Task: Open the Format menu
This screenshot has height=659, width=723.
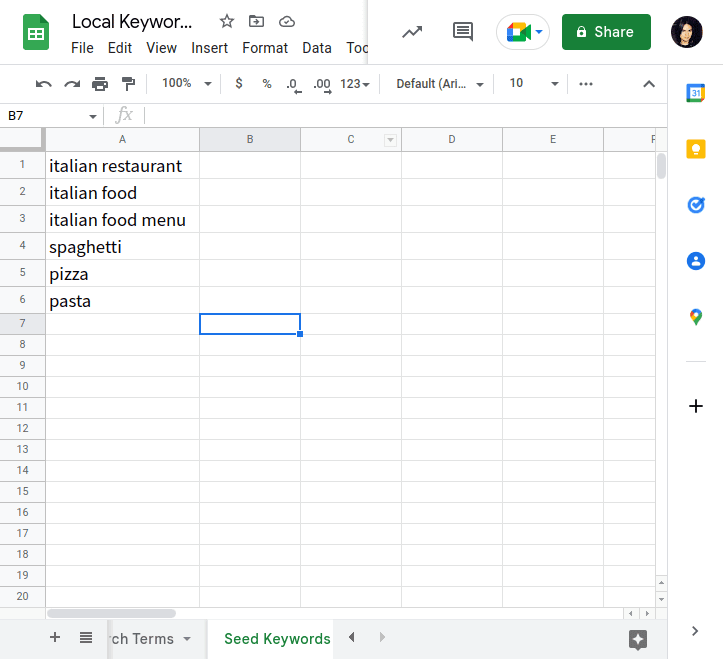Action: click(265, 48)
